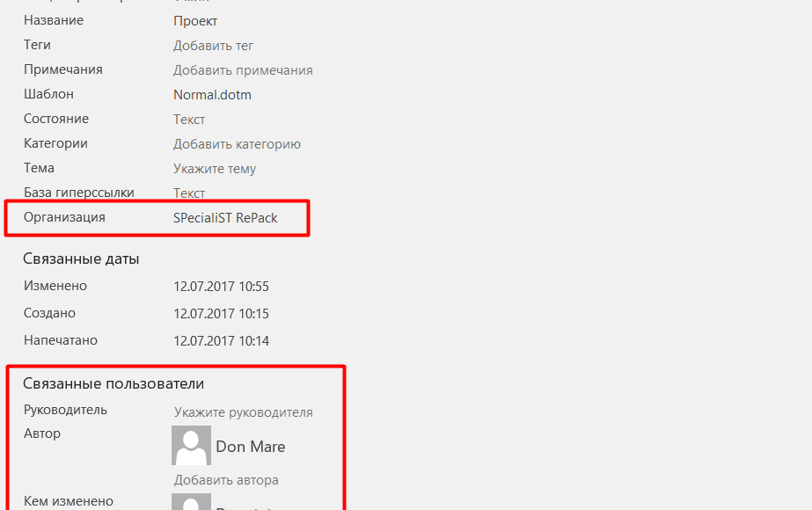812x510 pixels.
Task: Click the Don Mare author avatar icon
Action: (191, 445)
